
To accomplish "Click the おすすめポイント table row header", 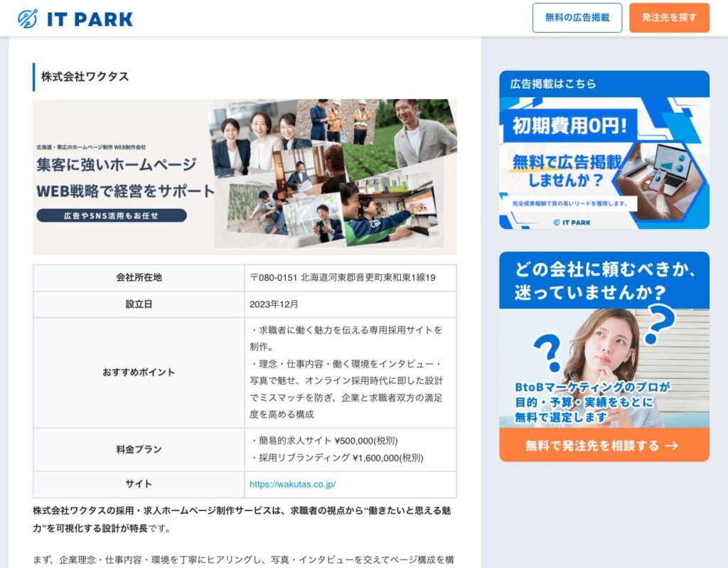I will point(139,373).
